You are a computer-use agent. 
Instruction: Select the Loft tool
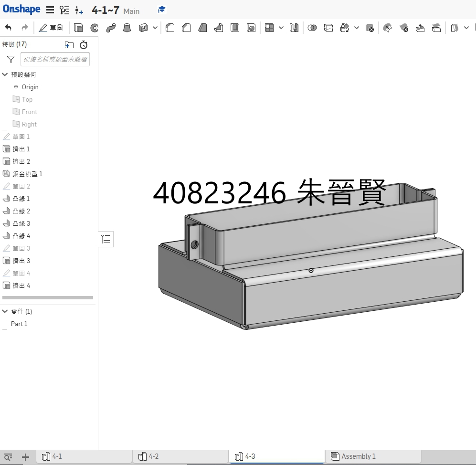tap(127, 28)
